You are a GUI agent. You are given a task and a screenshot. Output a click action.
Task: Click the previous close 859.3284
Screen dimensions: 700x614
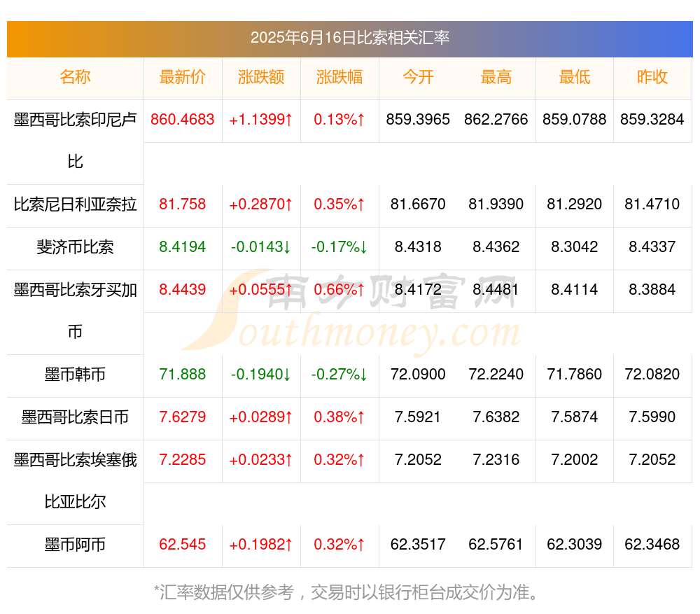pos(652,120)
